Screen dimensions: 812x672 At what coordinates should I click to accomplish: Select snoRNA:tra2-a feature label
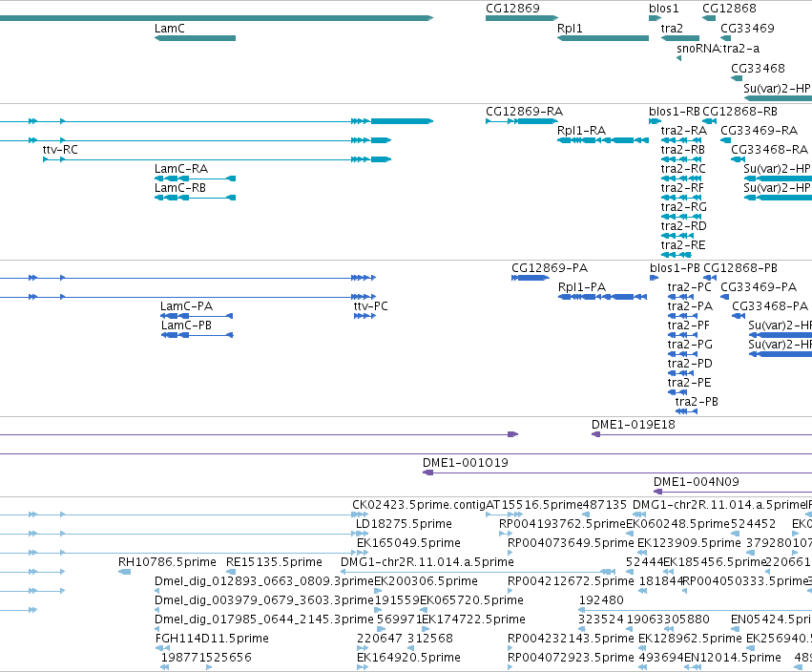click(718, 49)
